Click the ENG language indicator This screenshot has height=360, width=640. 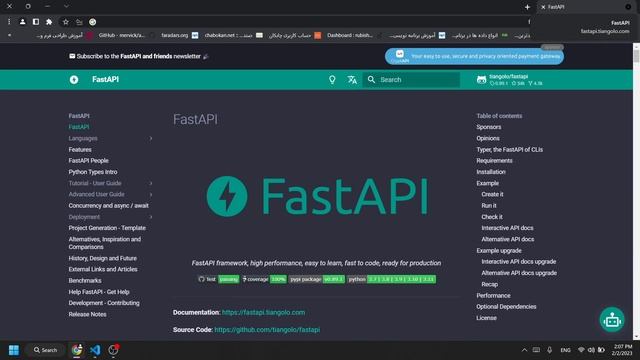point(565,350)
